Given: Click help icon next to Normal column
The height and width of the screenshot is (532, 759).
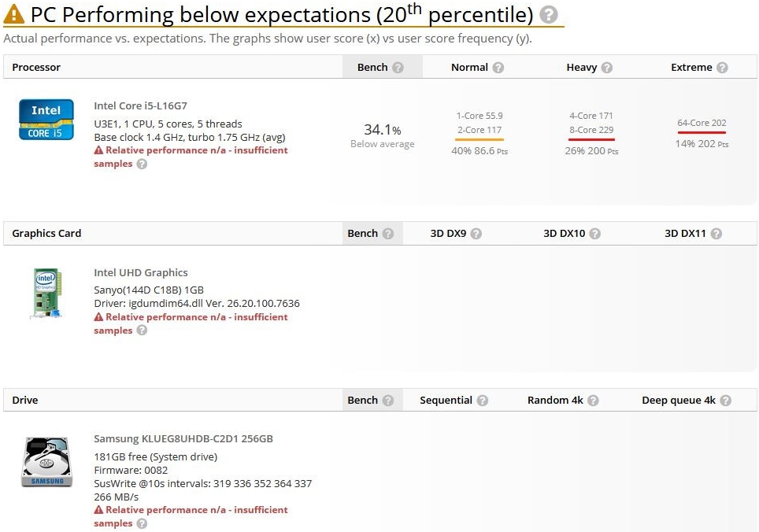Looking at the screenshot, I should coord(498,68).
